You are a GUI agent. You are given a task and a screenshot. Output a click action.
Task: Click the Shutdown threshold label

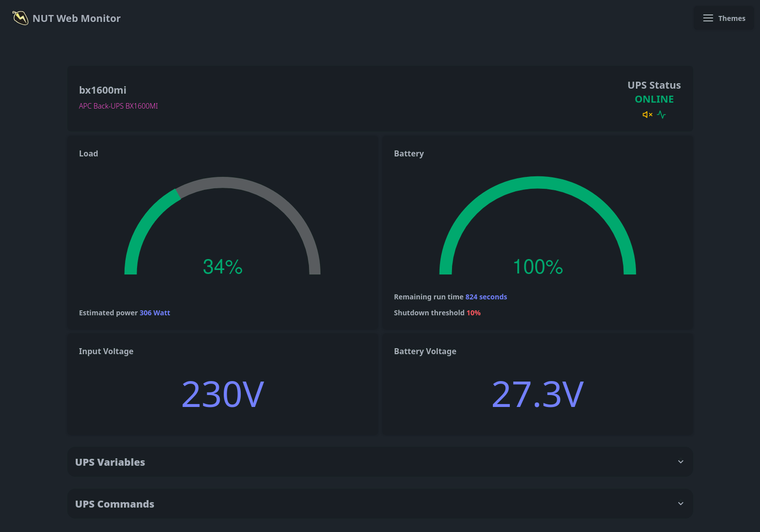(x=429, y=313)
